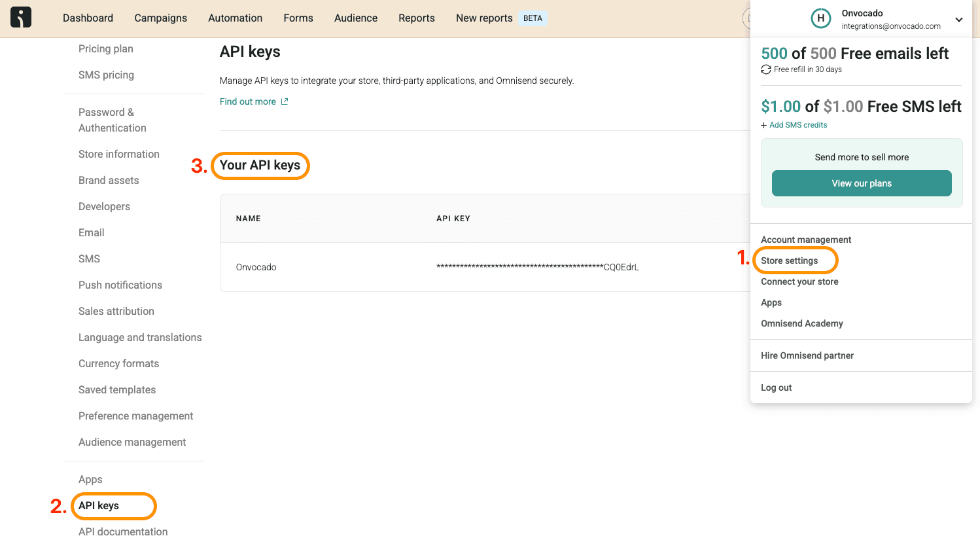The image size is (980, 538).
Task: Click the circular H account avatar
Action: tap(820, 18)
